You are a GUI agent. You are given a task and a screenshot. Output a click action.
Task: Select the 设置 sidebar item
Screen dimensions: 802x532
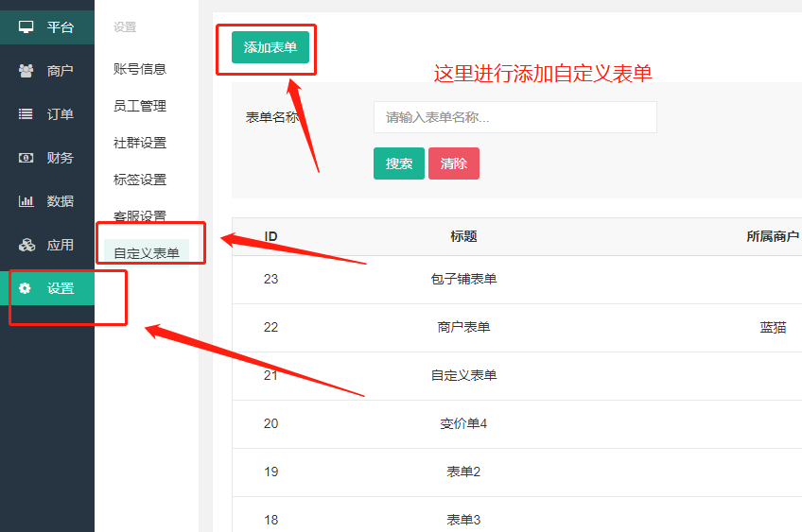47,288
